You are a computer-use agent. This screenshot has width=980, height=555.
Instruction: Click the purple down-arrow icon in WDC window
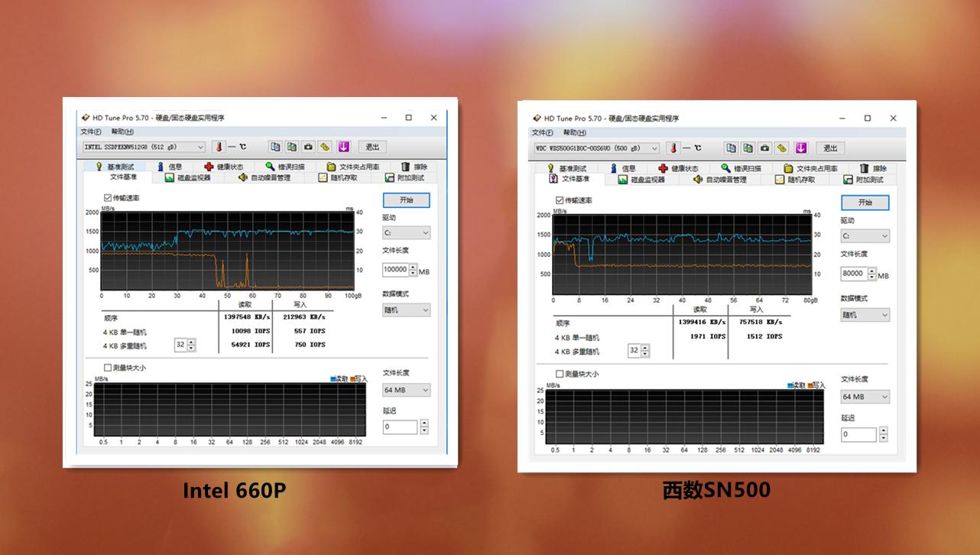tap(800, 148)
